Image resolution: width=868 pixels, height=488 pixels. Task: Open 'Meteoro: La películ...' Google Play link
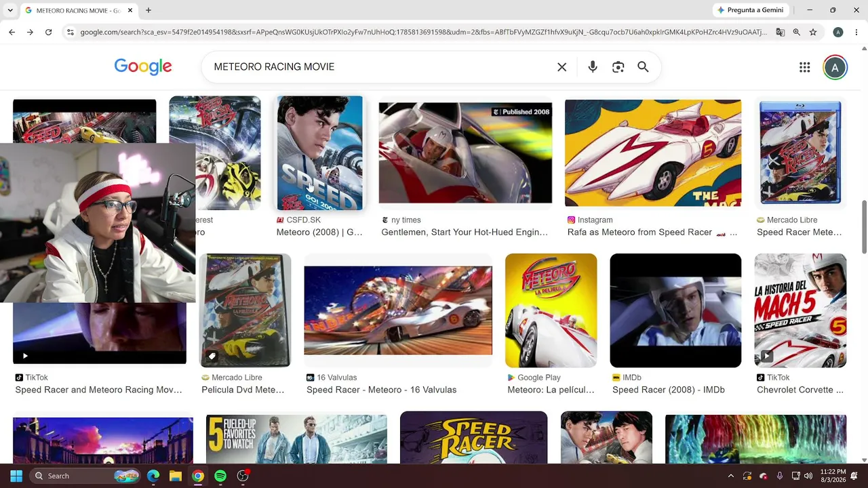tap(551, 390)
